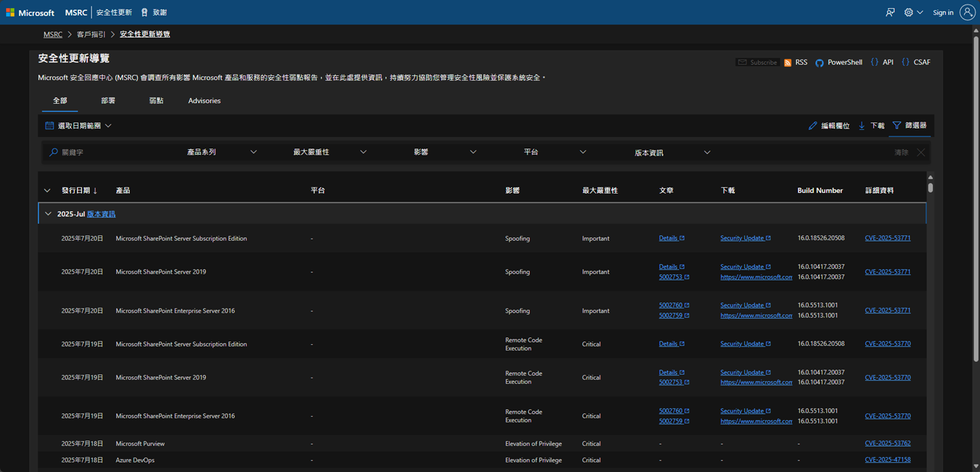The height and width of the screenshot is (472, 980).
Task: Click the download arrow icon
Action: tap(862, 126)
